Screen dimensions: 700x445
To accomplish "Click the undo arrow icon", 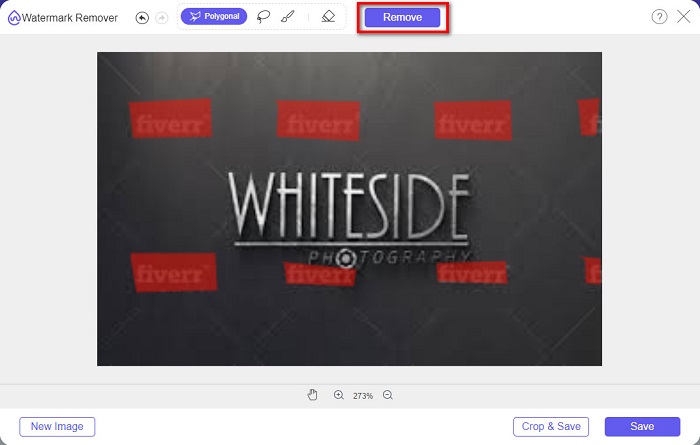I will (x=142, y=18).
